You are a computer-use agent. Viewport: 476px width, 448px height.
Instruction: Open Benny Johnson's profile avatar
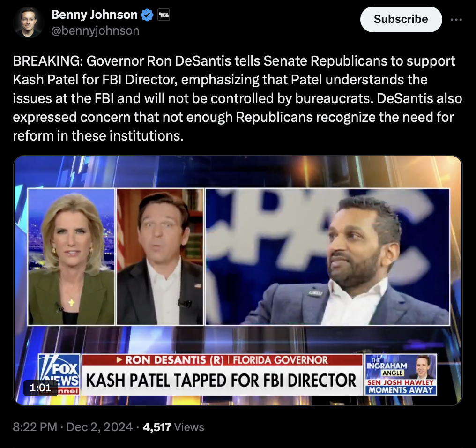[x=28, y=22]
